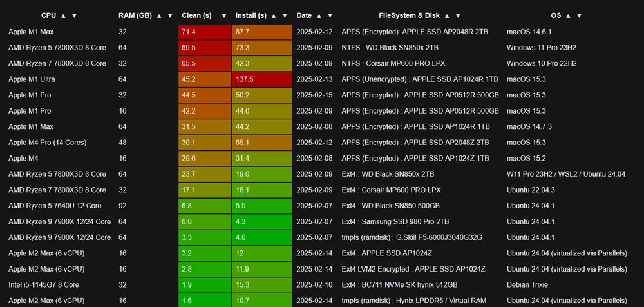This screenshot has height=307, width=644.
Task: Click the 71.4 Clean time cell
Action: (x=205, y=32)
